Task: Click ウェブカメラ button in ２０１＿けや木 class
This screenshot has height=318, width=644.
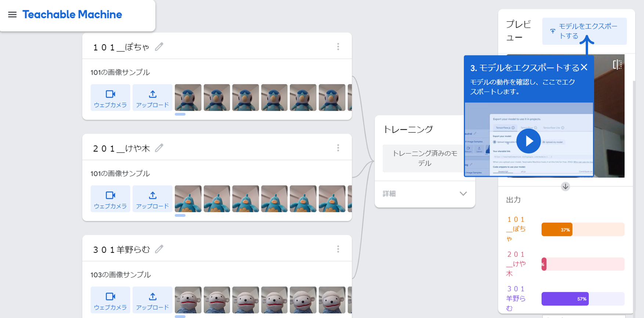Action: [110, 199]
